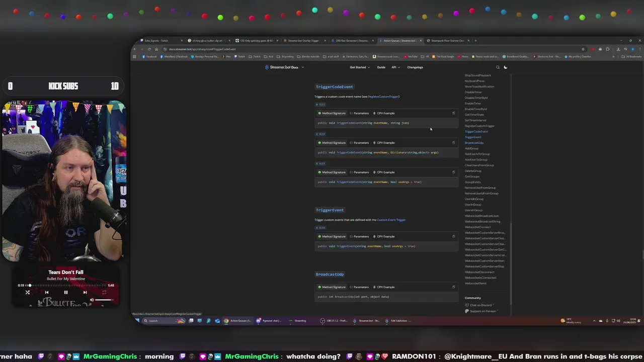Open OBS from the taskbar
Screen dimensions: 644x362
click(x=335, y=321)
